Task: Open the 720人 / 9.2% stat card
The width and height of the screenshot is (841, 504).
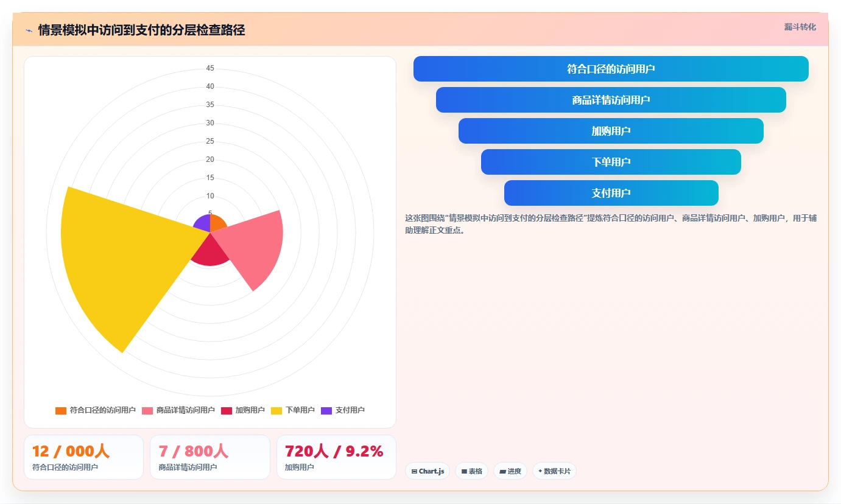Action: click(336, 457)
